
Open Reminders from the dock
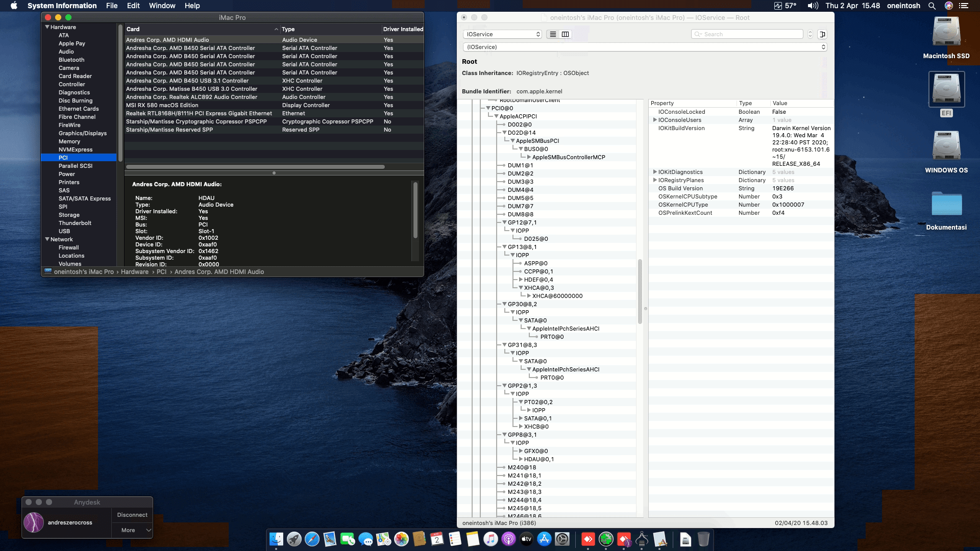455,539
